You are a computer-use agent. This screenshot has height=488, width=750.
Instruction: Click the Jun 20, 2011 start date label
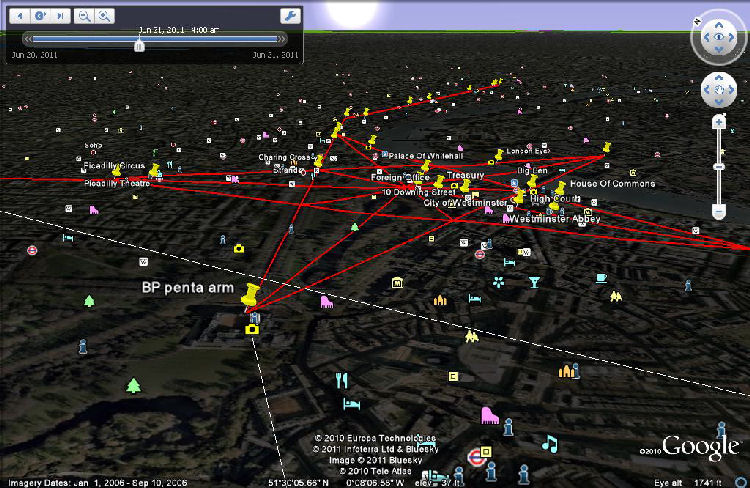coord(34,55)
